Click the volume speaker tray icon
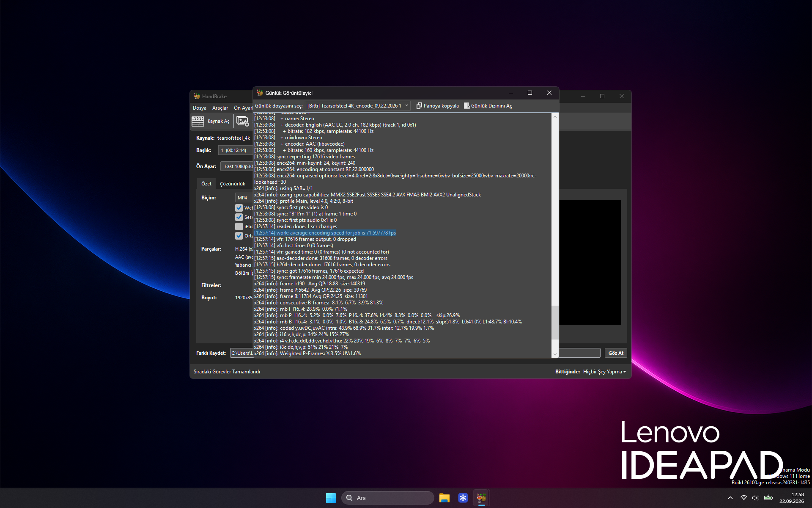The width and height of the screenshot is (812, 508). point(755,498)
